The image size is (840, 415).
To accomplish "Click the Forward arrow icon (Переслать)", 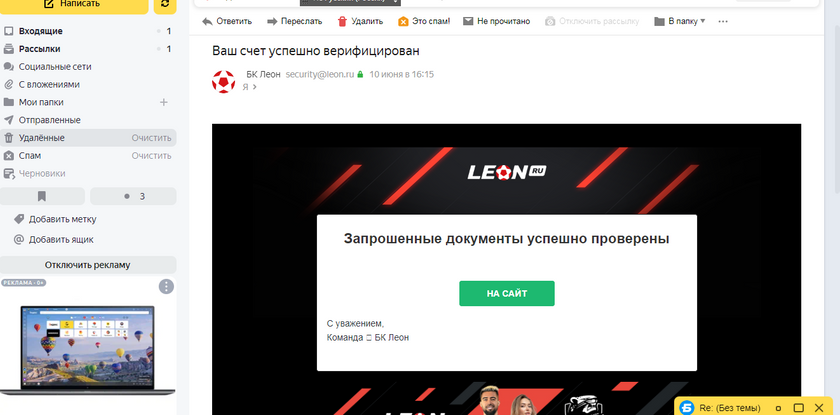I will [272, 21].
